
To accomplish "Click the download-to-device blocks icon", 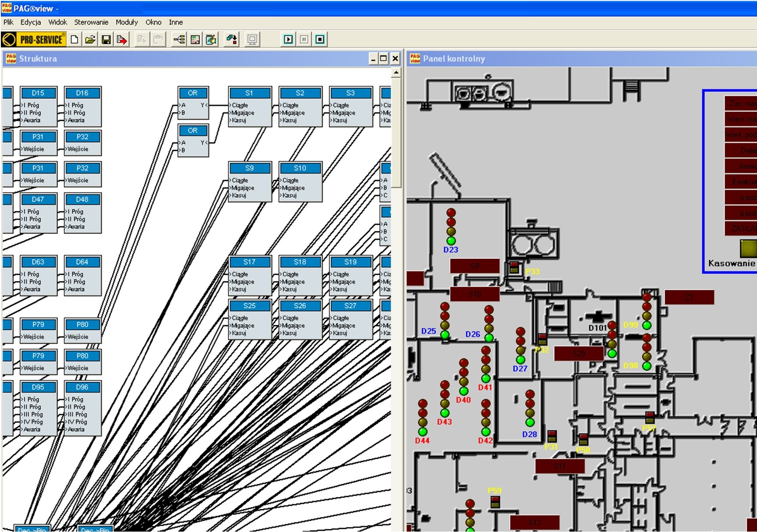I will [x=232, y=39].
